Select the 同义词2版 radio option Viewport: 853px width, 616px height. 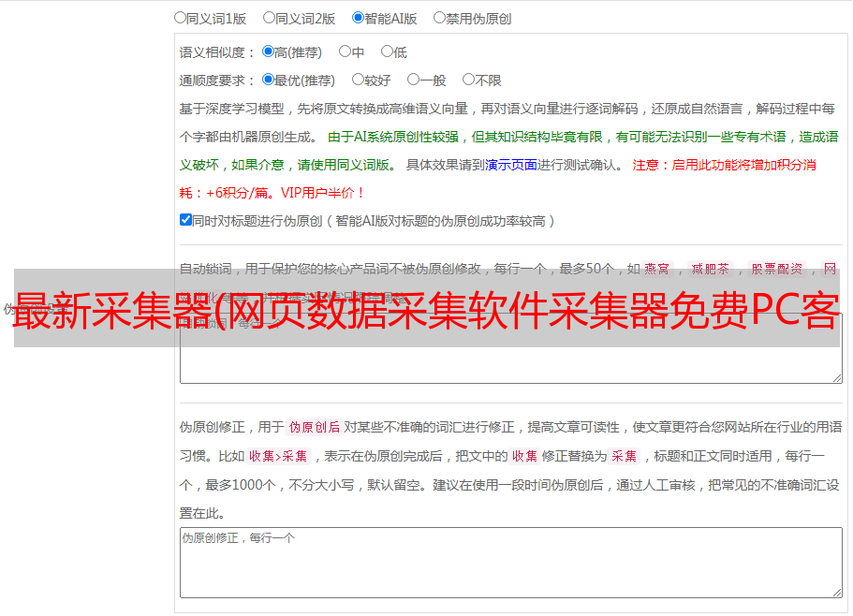coord(269,18)
